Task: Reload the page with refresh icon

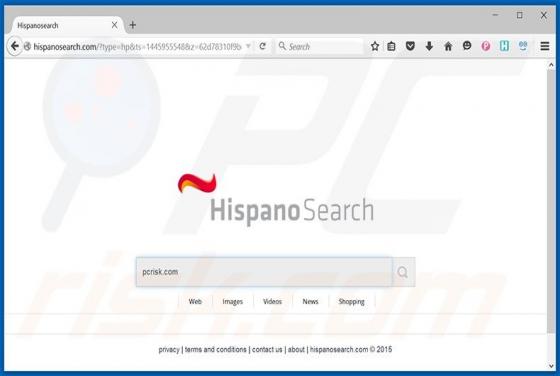Action: pos(262,46)
